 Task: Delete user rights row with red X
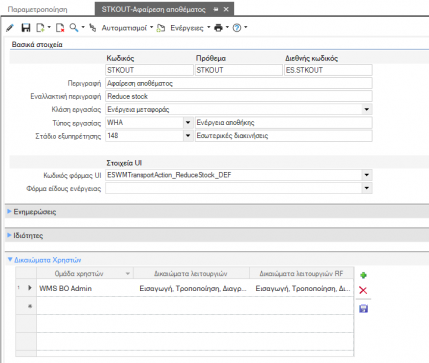pyautogui.click(x=363, y=290)
